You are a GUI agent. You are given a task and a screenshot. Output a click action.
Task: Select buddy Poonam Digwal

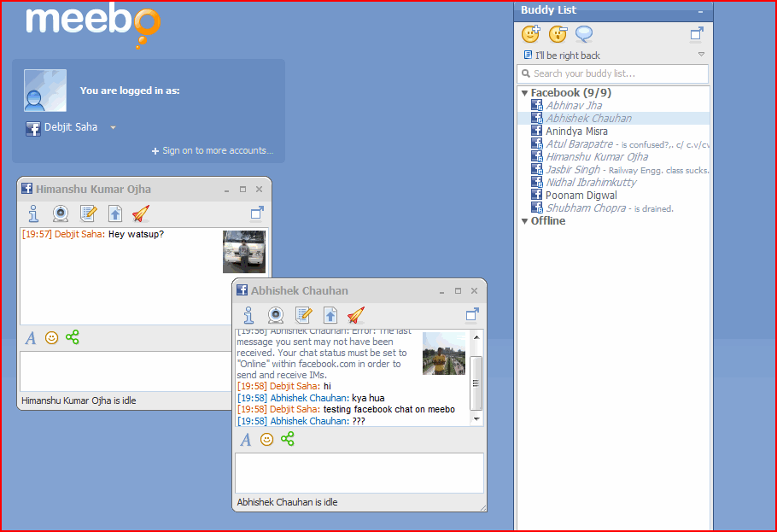(x=581, y=196)
